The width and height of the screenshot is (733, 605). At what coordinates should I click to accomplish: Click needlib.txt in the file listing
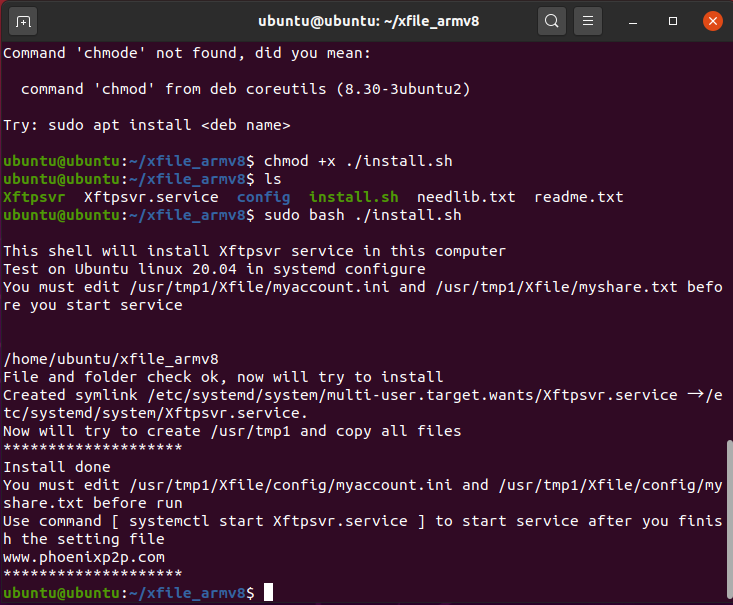point(465,197)
